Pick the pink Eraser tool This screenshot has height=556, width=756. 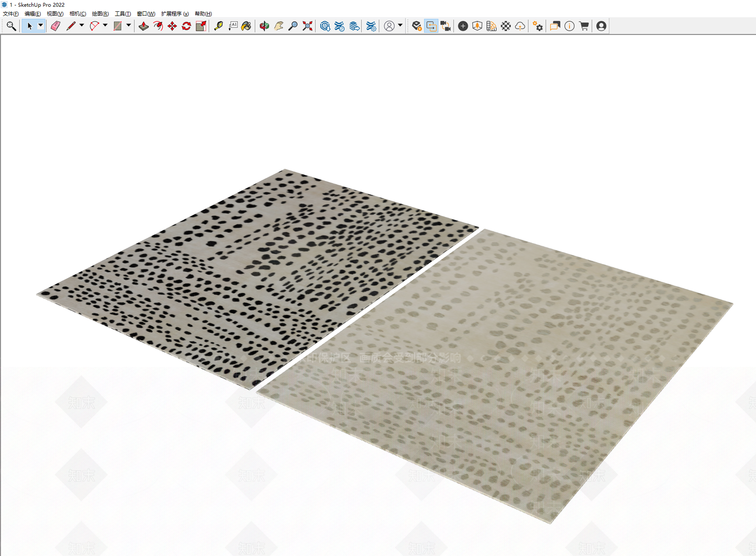[x=55, y=26]
